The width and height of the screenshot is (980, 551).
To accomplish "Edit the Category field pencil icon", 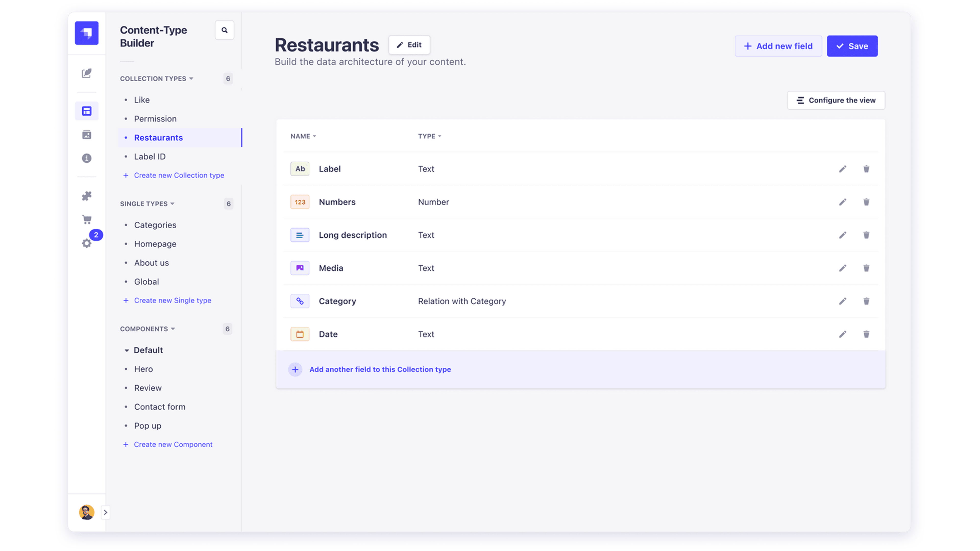I will click(x=843, y=301).
